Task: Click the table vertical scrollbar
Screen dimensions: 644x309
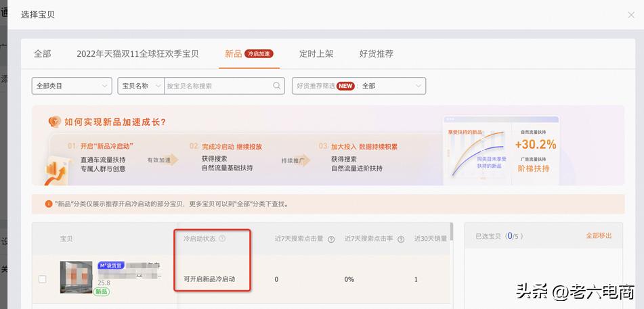Action: click(x=452, y=231)
